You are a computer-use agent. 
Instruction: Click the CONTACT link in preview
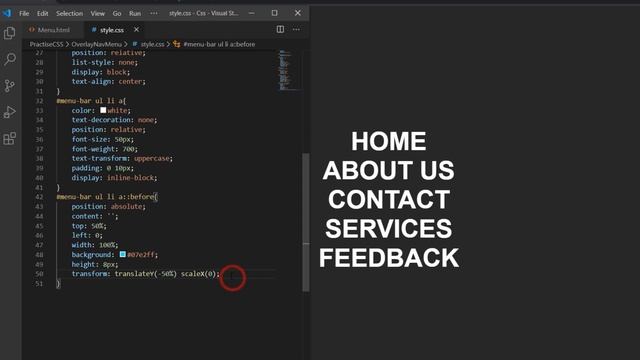point(389,199)
